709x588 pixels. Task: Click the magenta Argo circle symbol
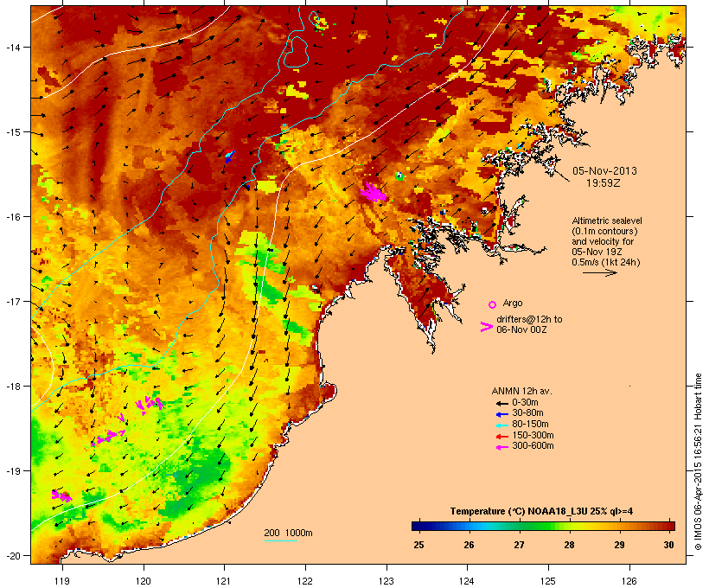[x=493, y=304]
